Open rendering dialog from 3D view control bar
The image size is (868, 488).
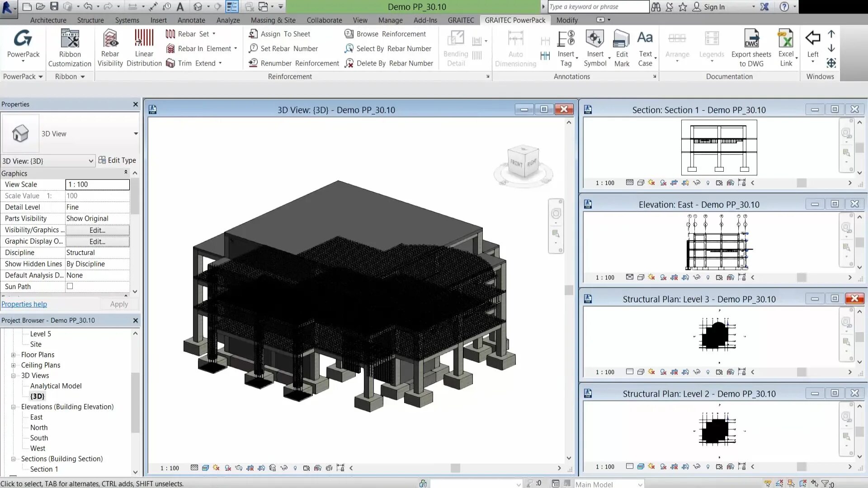239,468
